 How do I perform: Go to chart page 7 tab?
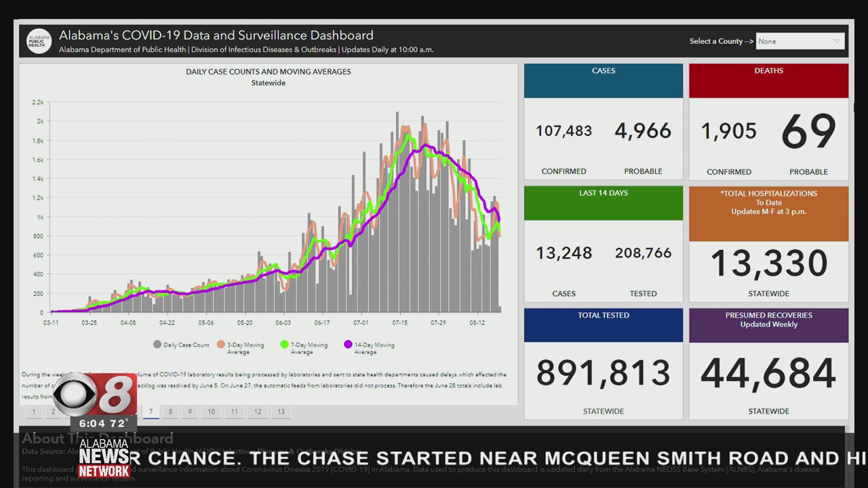pyautogui.click(x=151, y=411)
